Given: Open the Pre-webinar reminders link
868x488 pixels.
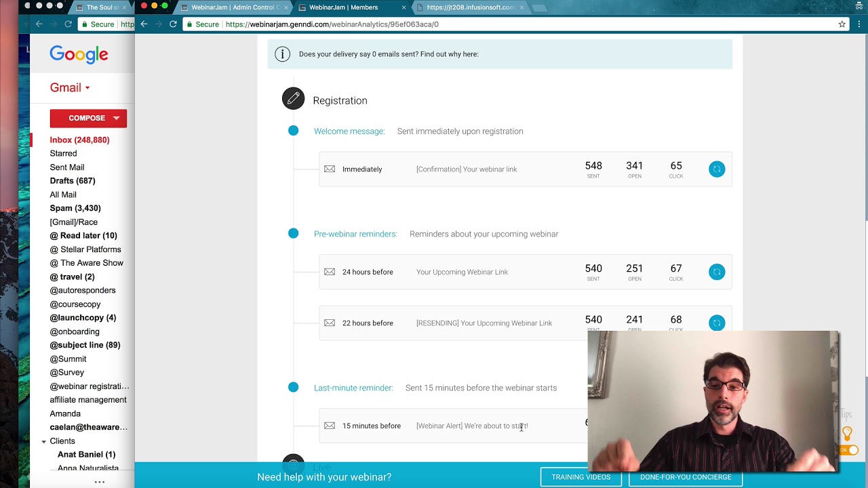Looking at the screenshot, I should click(355, 234).
